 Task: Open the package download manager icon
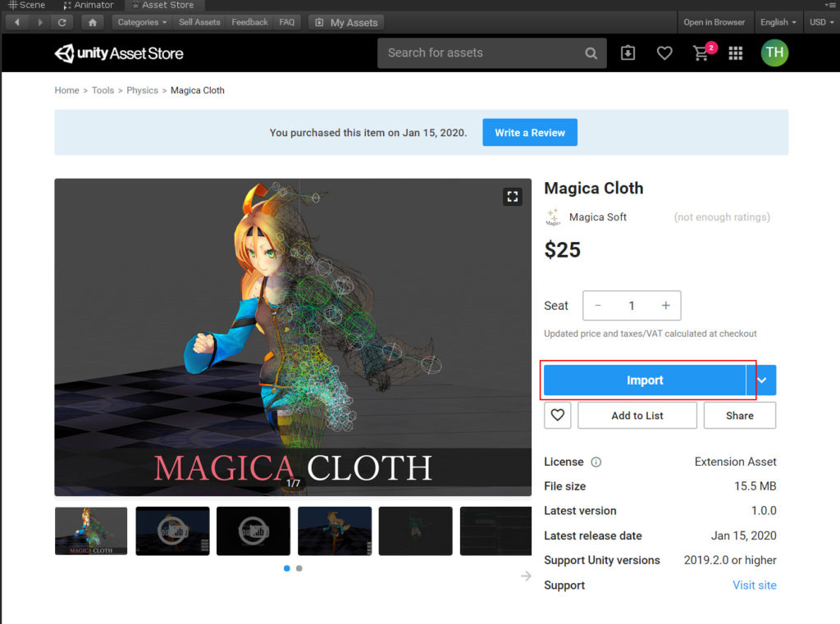pyautogui.click(x=628, y=52)
